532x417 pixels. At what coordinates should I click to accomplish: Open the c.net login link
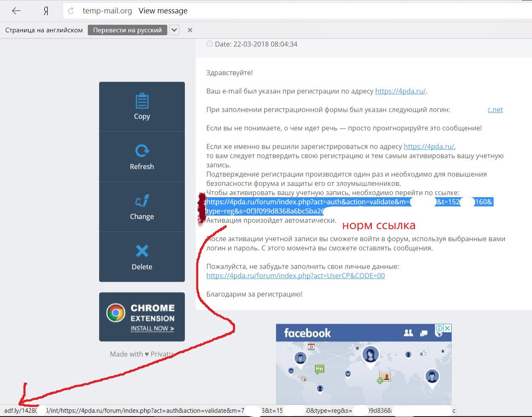tap(495, 110)
